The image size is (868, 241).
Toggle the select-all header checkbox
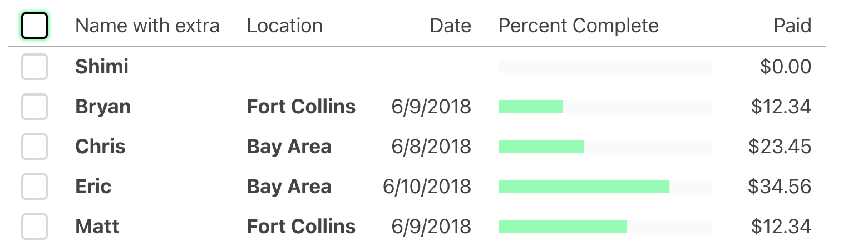(x=34, y=26)
